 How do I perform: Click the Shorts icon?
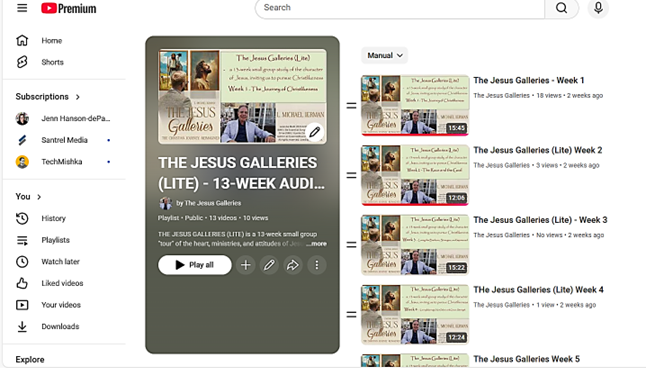(x=22, y=62)
